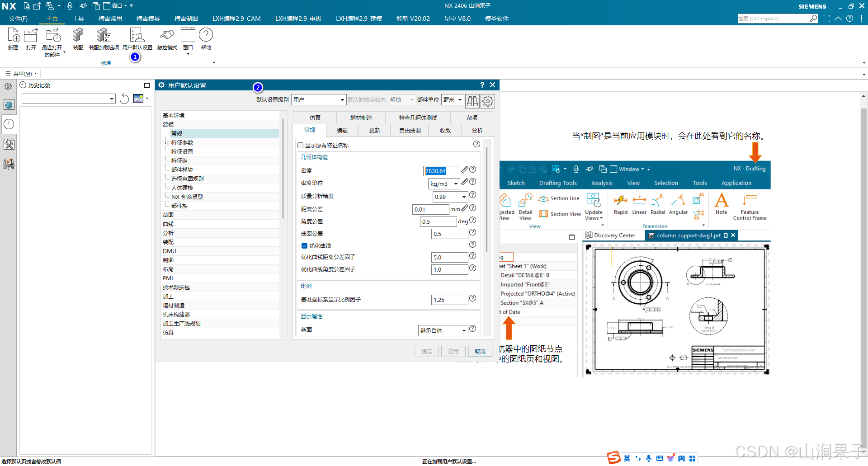Click the dialog title help question mark
This screenshot has width=868, height=466.
point(482,85)
